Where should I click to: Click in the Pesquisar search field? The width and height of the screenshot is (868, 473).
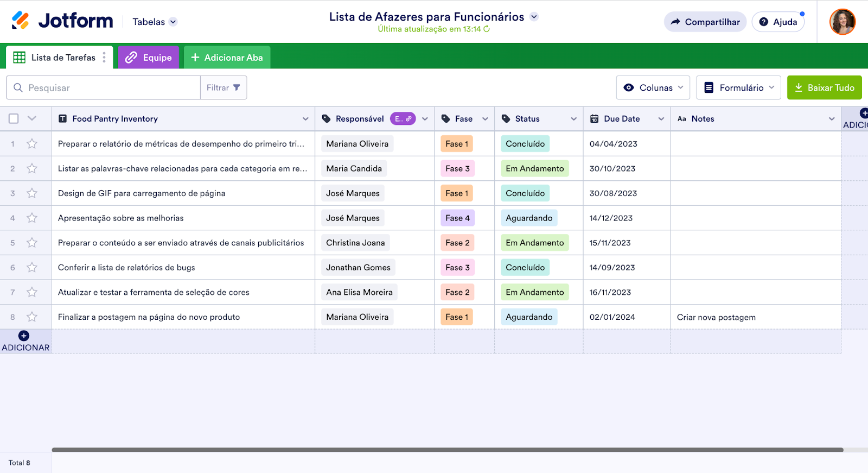tap(103, 87)
